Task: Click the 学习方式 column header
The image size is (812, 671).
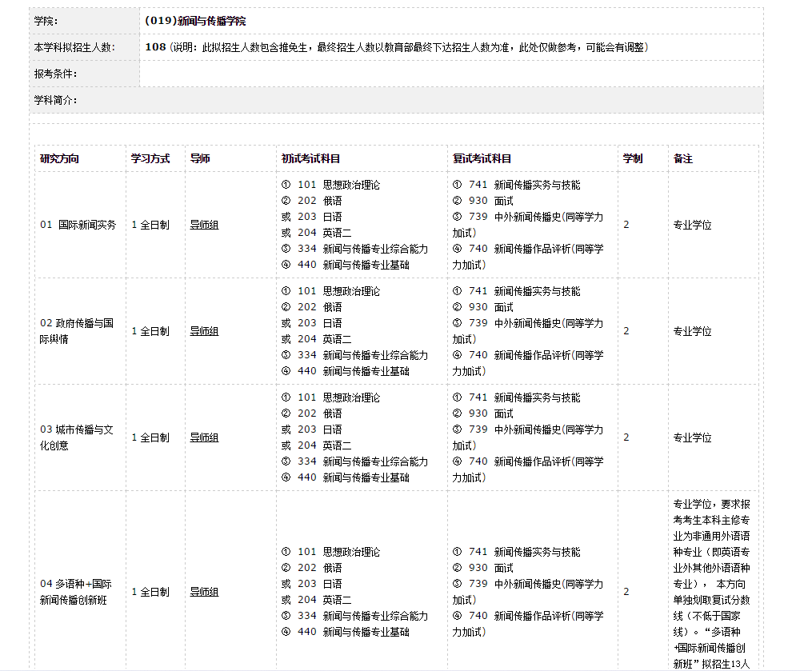Action: pos(150,158)
